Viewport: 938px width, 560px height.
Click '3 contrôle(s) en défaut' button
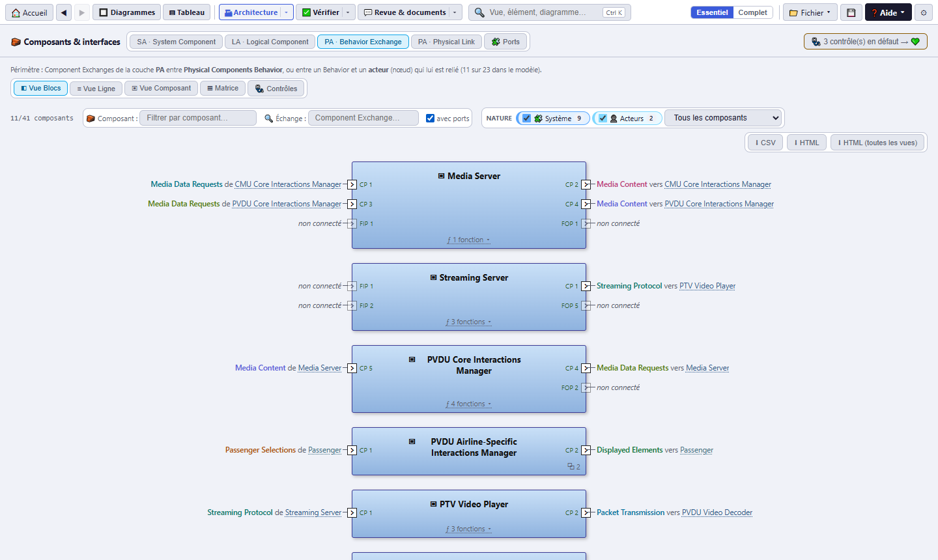point(866,41)
